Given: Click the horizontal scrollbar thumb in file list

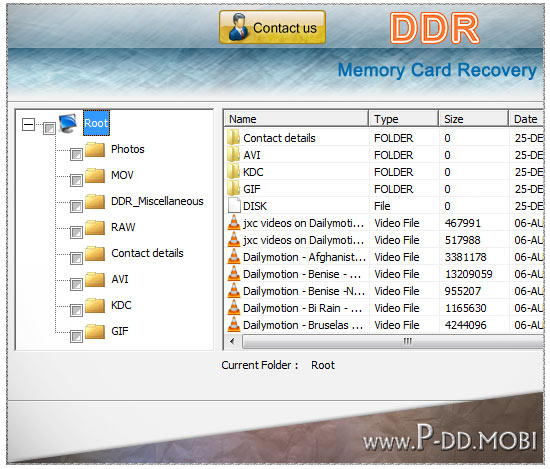Looking at the screenshot, I should (x=393, y=341).
